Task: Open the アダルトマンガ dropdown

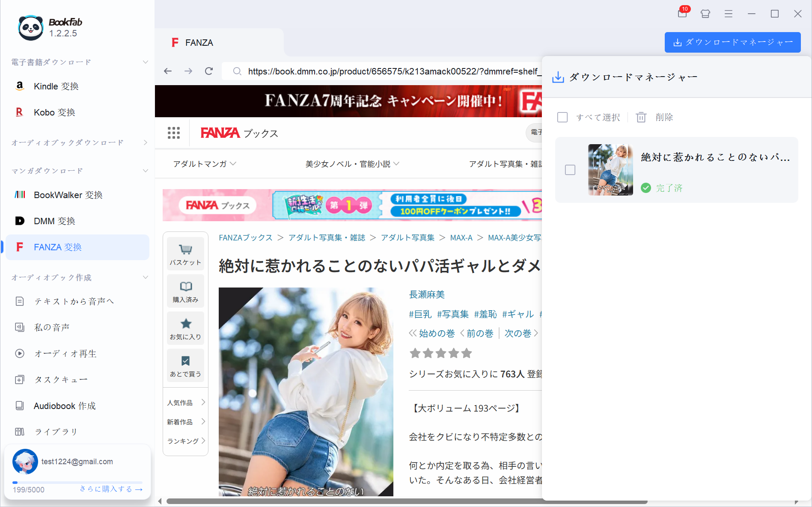Action: (x=204, y=163)
